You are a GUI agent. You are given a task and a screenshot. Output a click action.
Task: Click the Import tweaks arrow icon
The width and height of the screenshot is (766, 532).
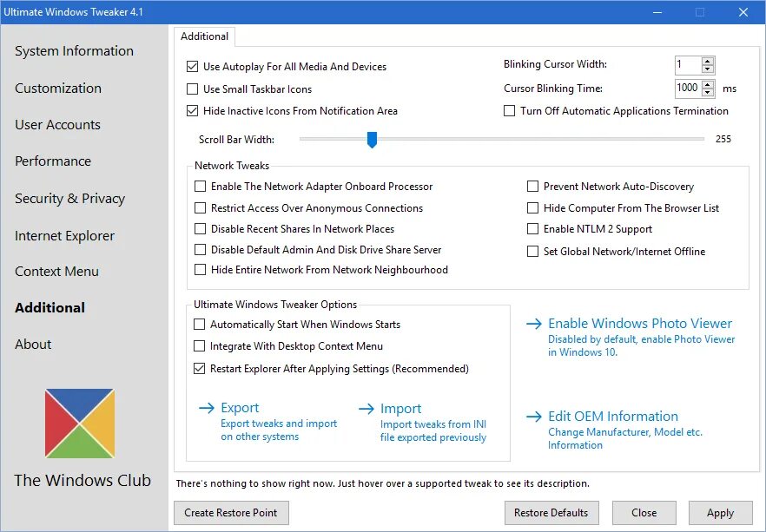[365, 408]
